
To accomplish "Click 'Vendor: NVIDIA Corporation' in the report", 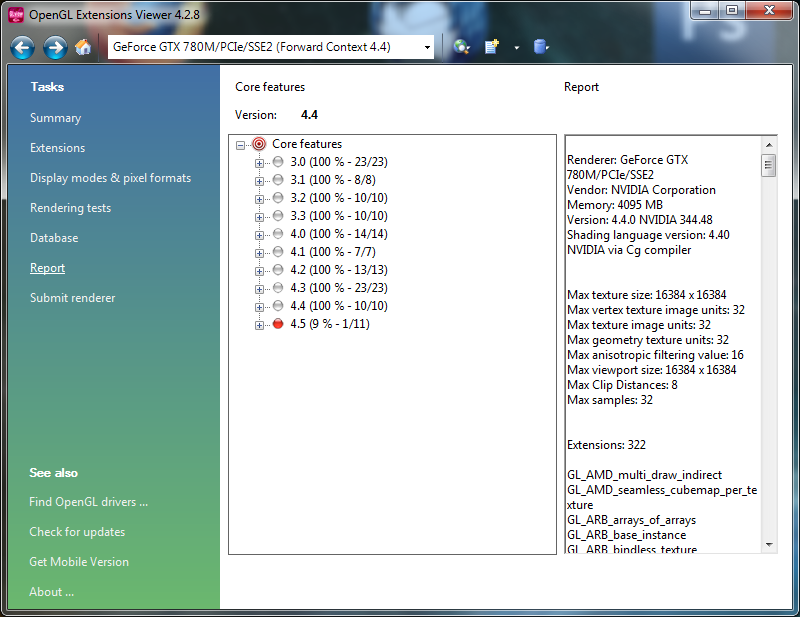I will click(641, 190).
